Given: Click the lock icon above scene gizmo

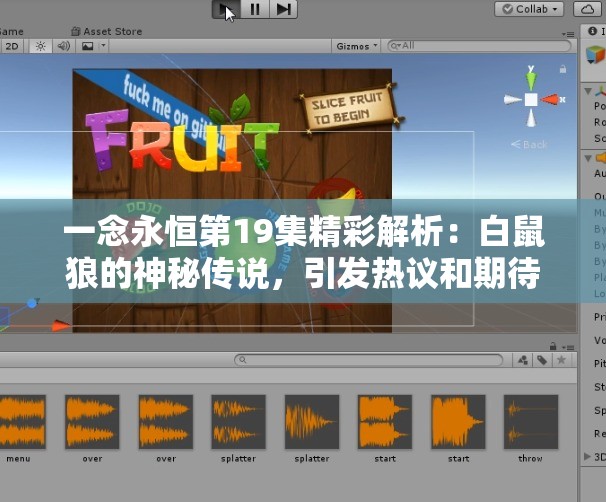Looking at the screenshot, I should (x=563, y=69).
